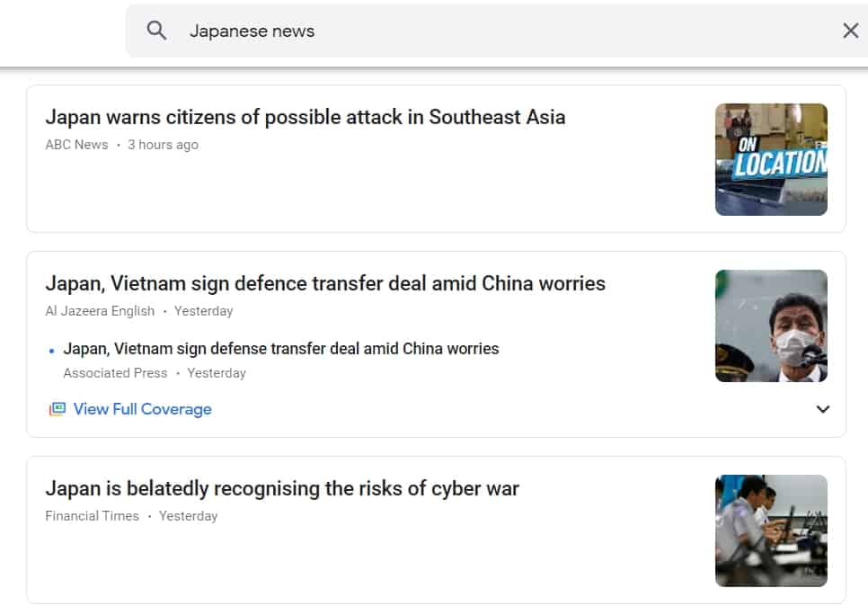The image size is (868, 615).
Task: Clear the search with the X icon
Action: pos(850,31)
